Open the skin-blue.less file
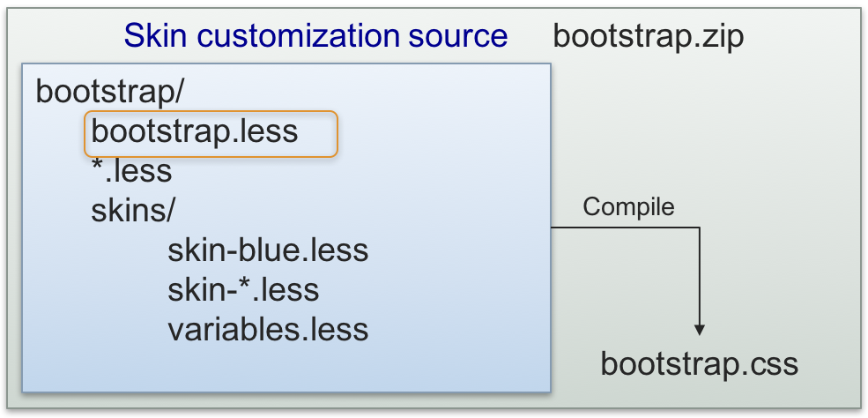 [x=268, y=250]
